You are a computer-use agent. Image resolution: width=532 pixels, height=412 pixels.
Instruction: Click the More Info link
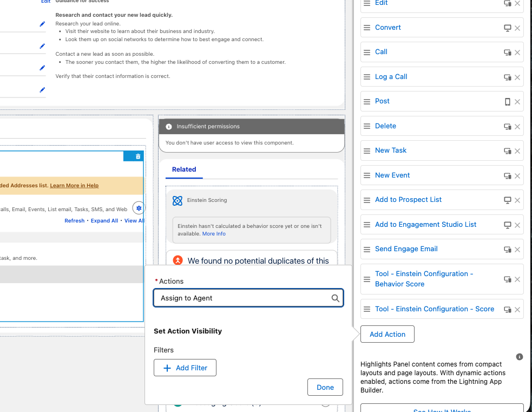[214, 234]
